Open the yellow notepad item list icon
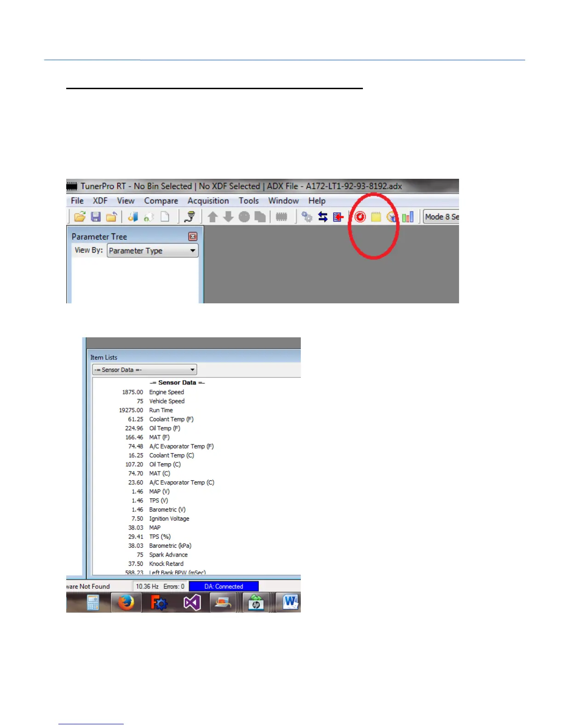563x728 pixels. (376, 217)
